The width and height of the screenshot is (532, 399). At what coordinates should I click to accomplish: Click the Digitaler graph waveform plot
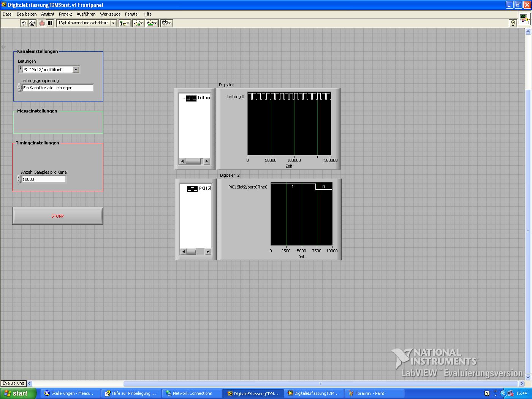click(x=289, y=123)
